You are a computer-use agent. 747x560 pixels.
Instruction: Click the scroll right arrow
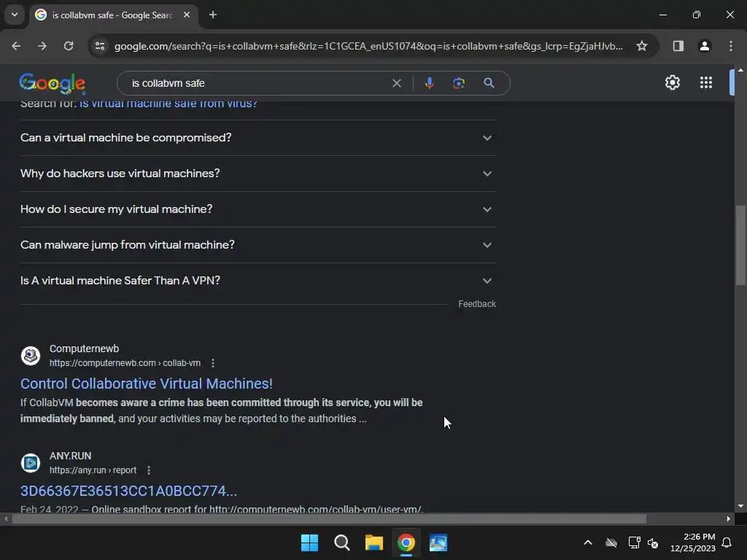[729, 519]
